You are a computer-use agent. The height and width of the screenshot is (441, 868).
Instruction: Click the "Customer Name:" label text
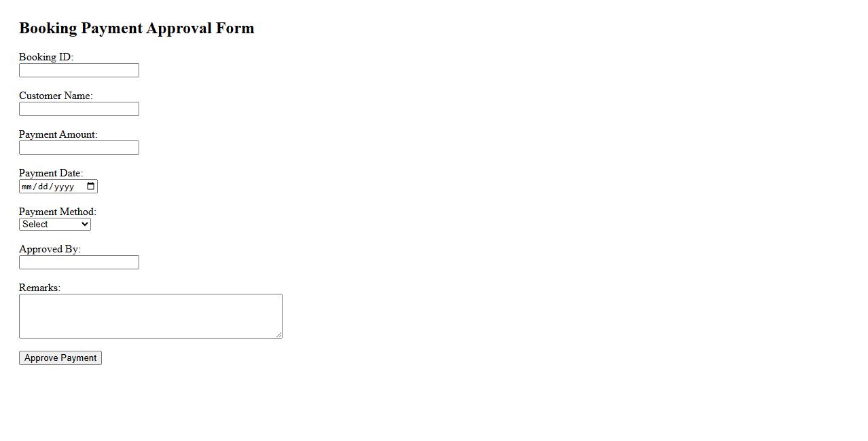tap(56, 96)
